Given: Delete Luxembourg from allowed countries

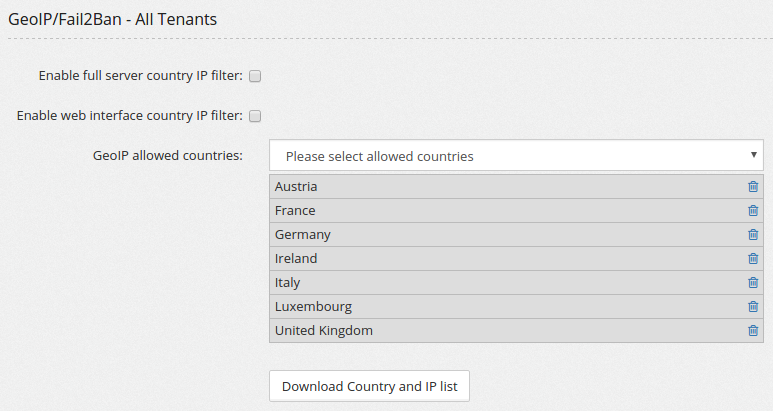Looking at the screenshot, I should pos(753,307).
